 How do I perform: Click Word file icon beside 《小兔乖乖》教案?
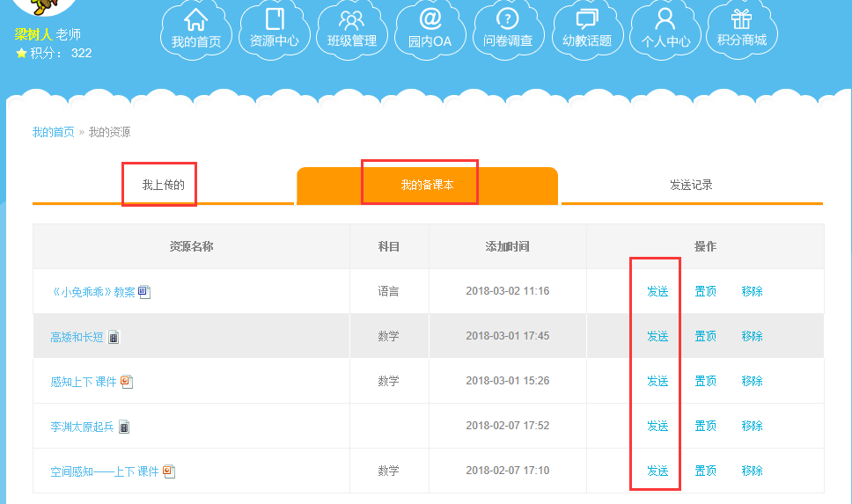(x=144, y=292)
